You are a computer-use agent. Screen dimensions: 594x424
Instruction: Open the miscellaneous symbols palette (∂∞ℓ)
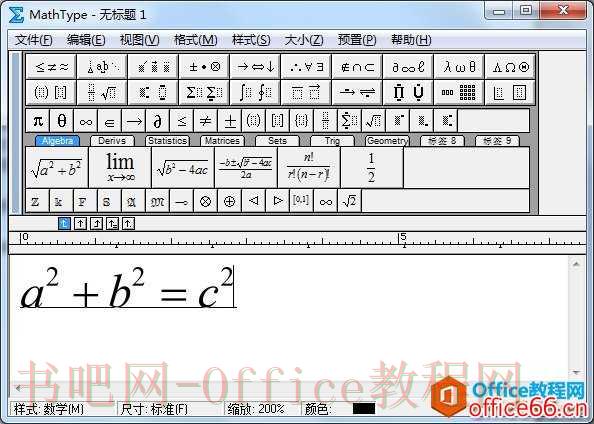[408, 67]
